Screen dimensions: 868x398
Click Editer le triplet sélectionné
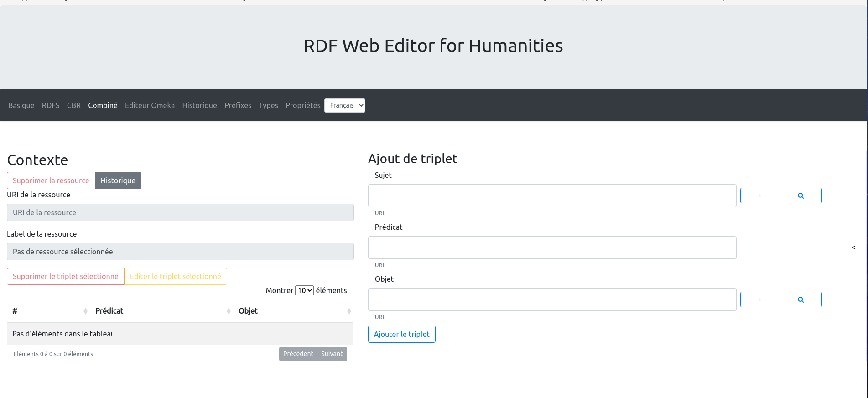tap(176, 276)
